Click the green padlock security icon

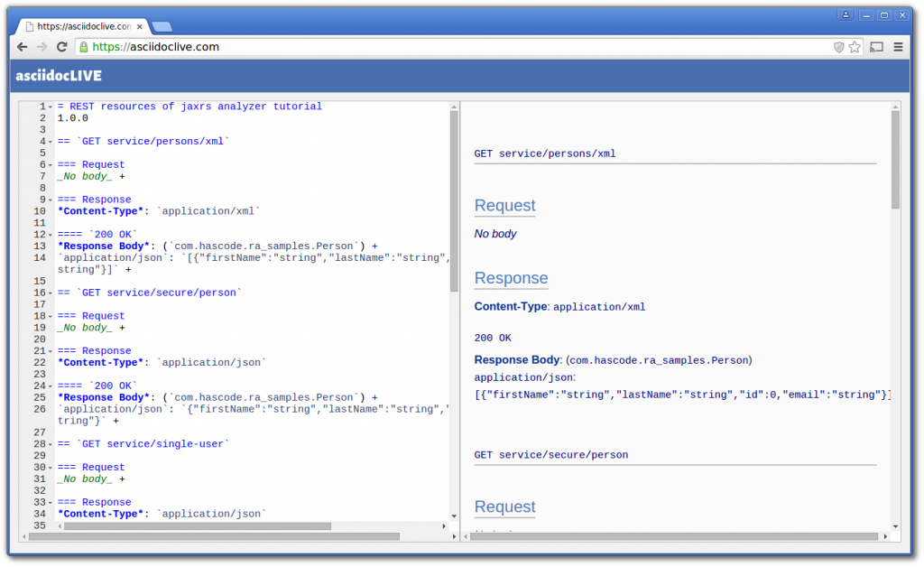[x=84, y=47]
